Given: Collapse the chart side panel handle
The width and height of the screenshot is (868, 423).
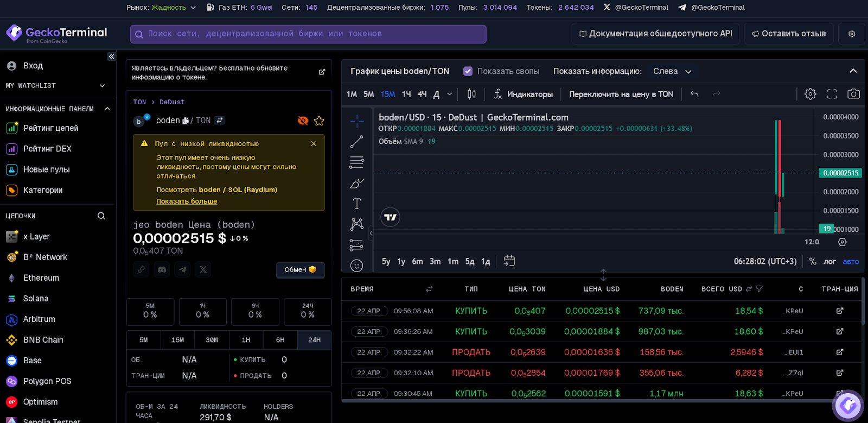Looking at the screenshot, I should click(x=371, y=233).
